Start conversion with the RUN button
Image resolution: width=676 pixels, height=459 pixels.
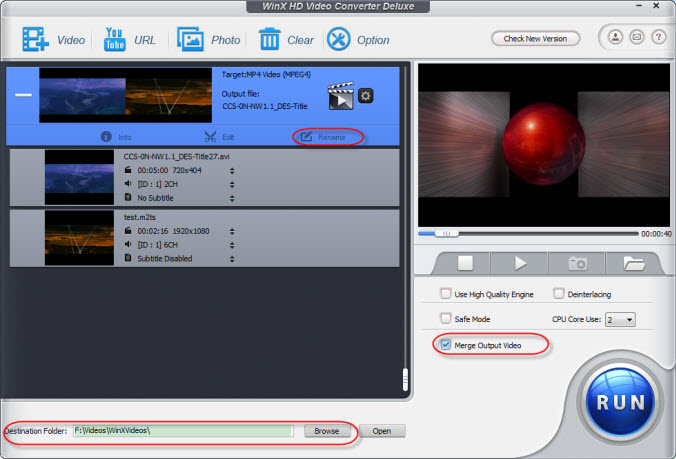point(620,403)
